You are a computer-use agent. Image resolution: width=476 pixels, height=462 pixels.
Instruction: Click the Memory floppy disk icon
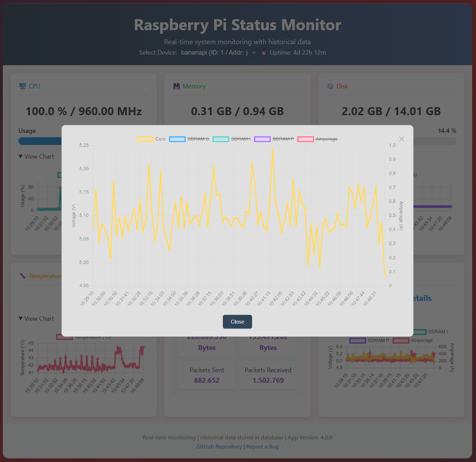pos(177,86)
